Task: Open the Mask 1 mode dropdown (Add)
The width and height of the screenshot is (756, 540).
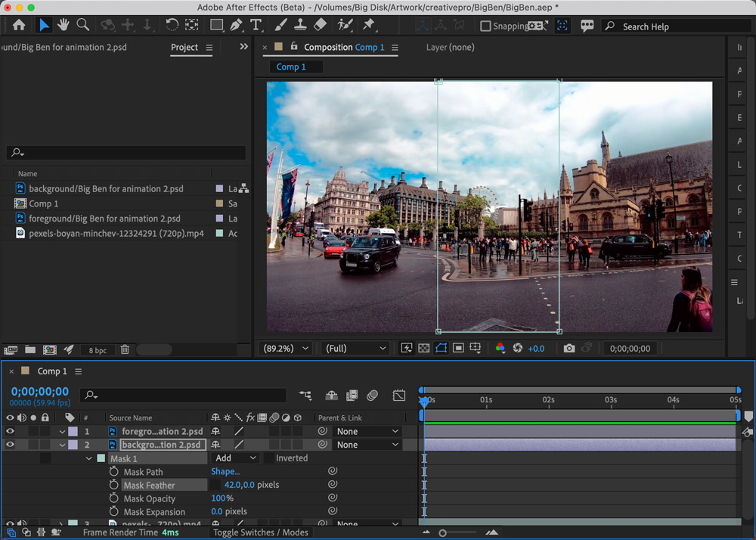Action: 235,458
